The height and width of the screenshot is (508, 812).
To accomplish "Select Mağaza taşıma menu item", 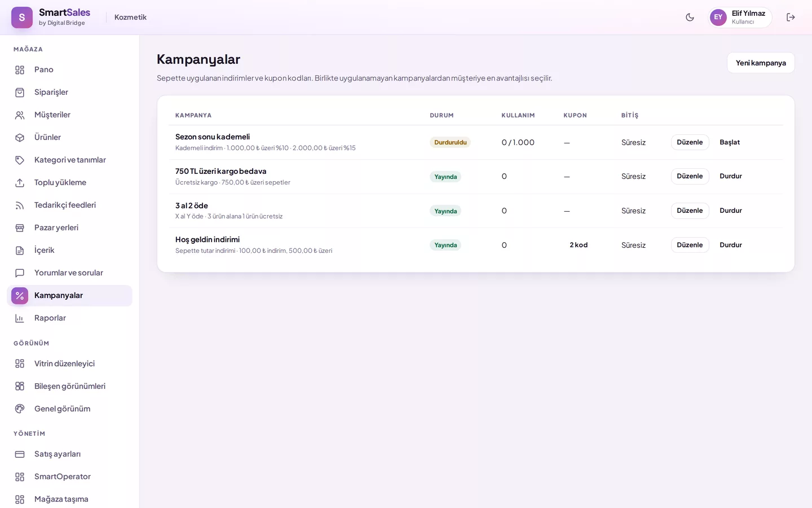I will (x=69, y=499).
